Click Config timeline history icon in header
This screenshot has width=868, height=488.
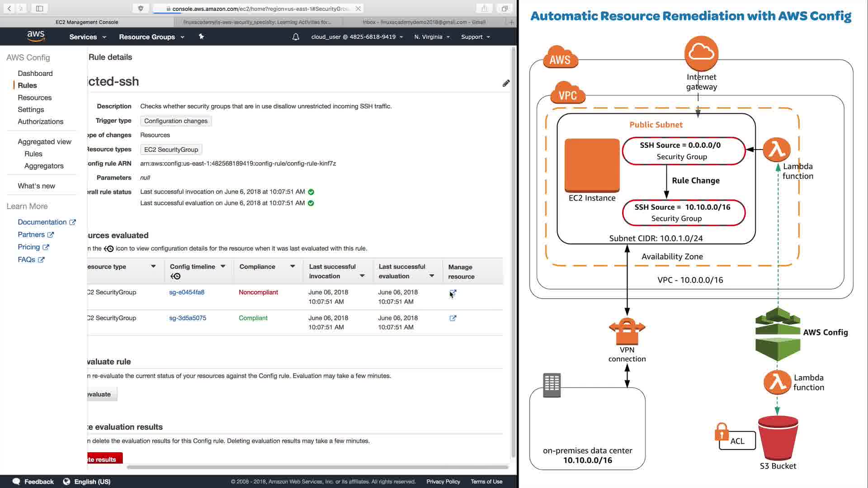pyautogui.click(x=175, y=276)
